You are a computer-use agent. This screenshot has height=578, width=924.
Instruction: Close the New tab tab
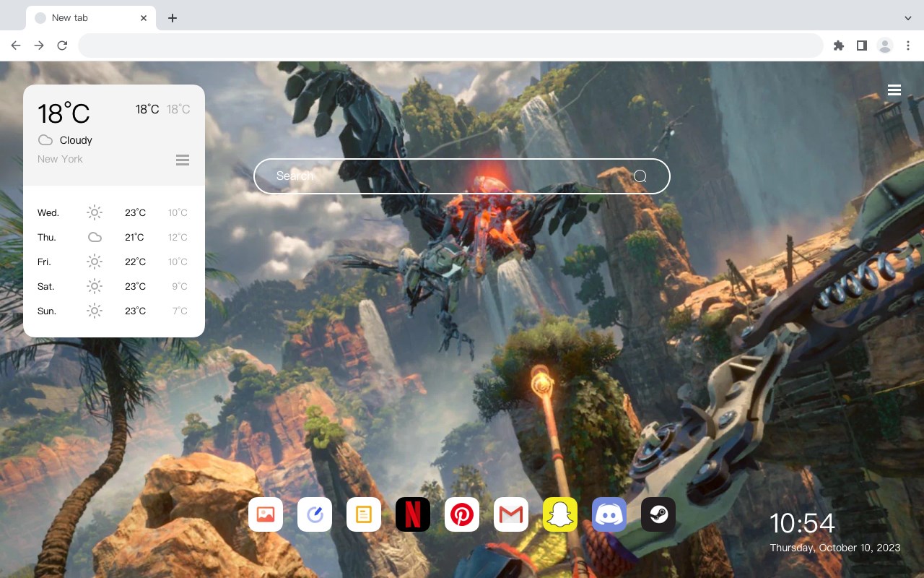tap(144, 18)
